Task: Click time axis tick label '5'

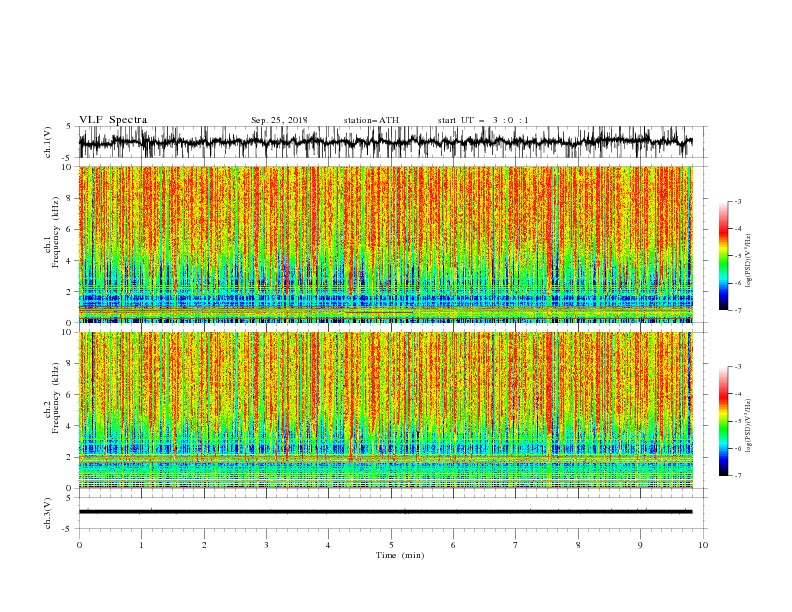Action: click(x=391, y=545)
